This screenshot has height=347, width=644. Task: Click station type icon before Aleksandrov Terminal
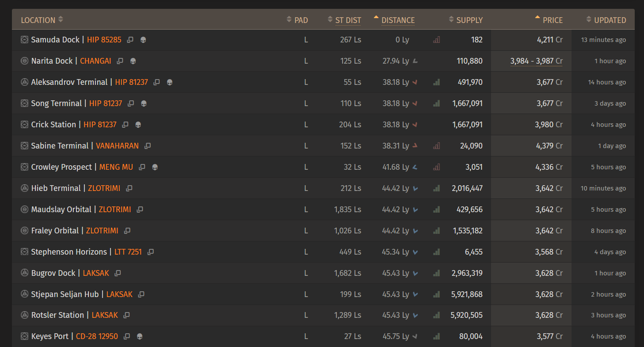25,82
